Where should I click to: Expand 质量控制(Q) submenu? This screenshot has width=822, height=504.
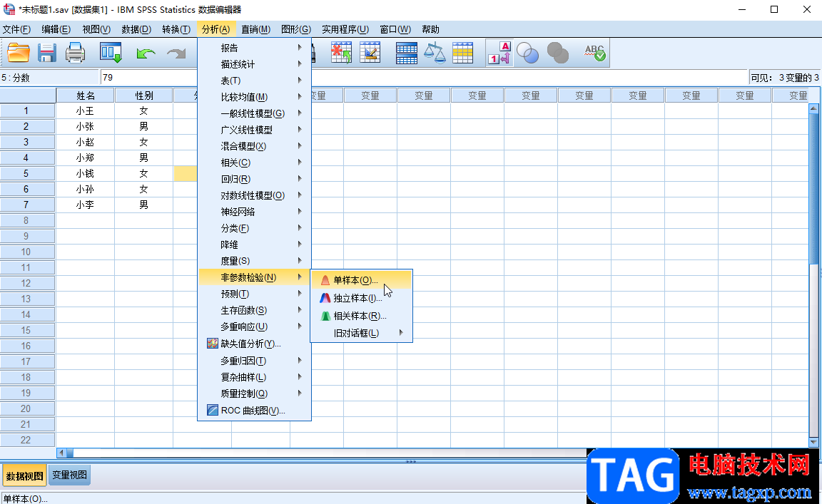point(254,394)
